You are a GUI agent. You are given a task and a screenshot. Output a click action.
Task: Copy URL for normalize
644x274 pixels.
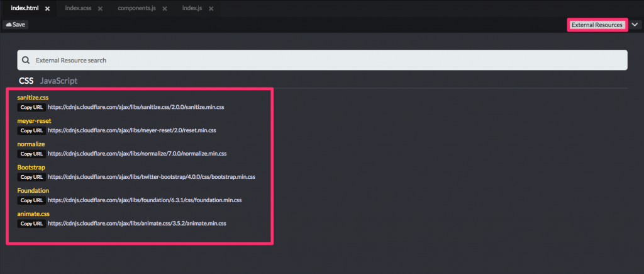[x=31, y=154]
